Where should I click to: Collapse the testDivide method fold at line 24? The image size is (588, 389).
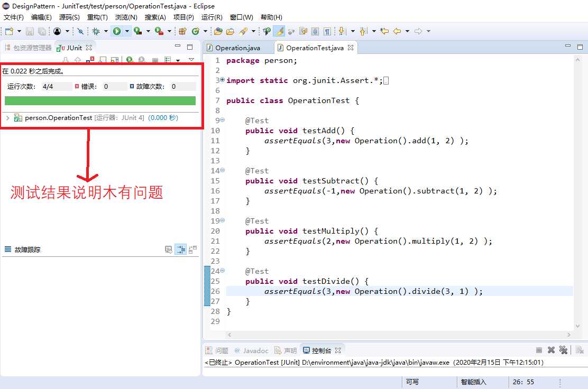tap(223, 271)
